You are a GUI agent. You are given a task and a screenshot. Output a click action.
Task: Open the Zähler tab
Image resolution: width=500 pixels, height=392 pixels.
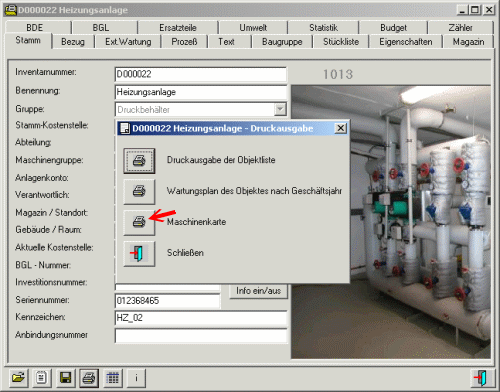tap(460, 27)
